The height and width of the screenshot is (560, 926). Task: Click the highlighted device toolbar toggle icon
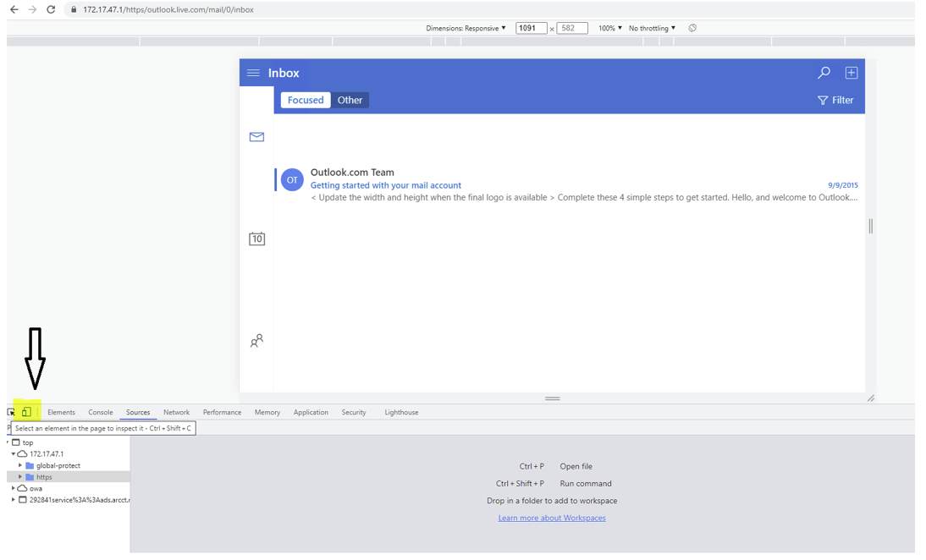click(28, 411)
